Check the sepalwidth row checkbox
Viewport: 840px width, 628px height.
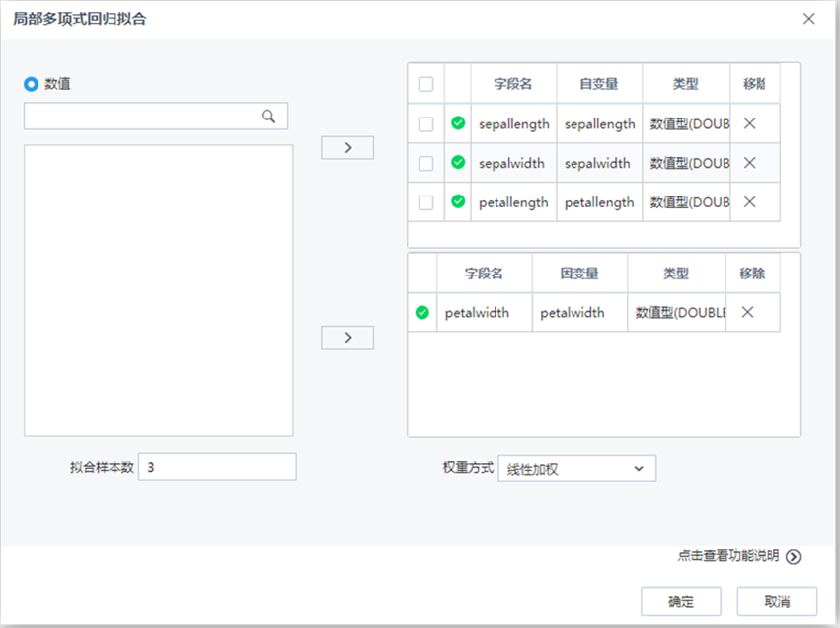click(424, 163)
